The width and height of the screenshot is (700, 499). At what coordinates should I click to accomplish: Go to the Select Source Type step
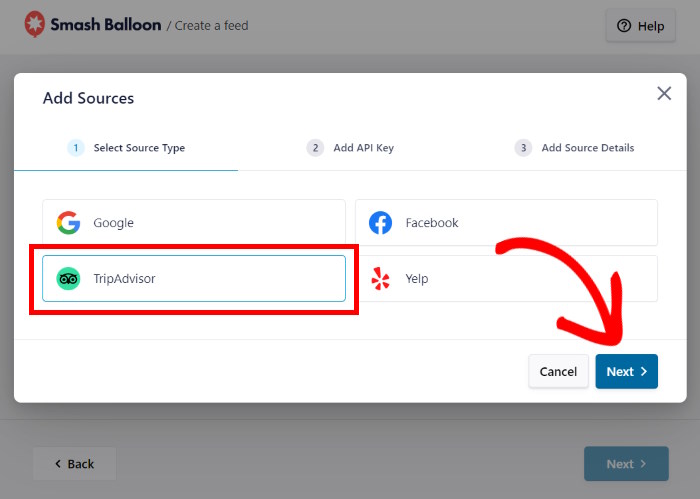139,148
